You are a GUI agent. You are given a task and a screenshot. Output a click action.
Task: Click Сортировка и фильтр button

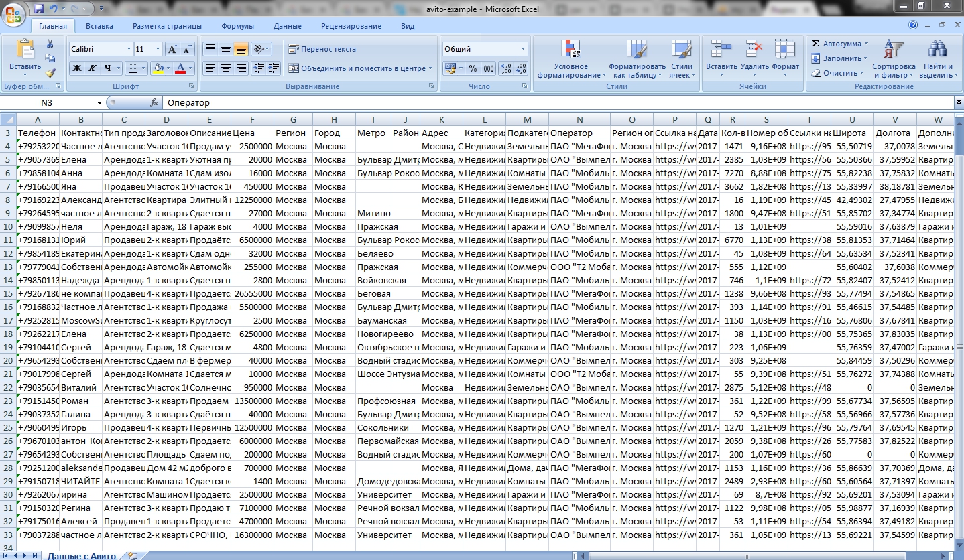point(893,59)
